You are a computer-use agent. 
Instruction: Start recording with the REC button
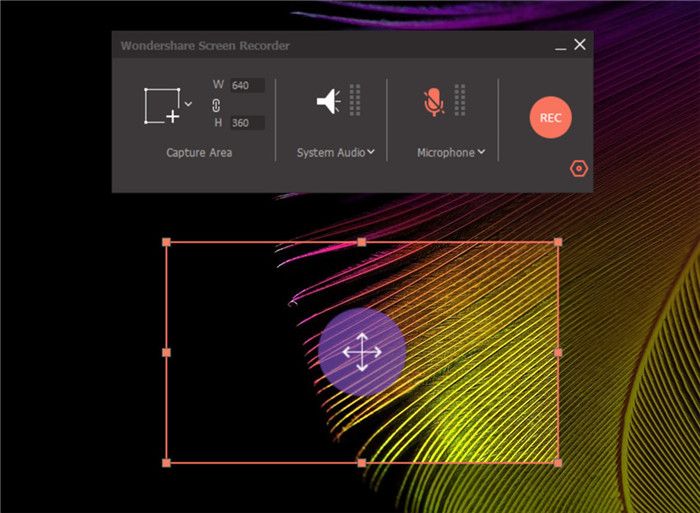point(550,117)
